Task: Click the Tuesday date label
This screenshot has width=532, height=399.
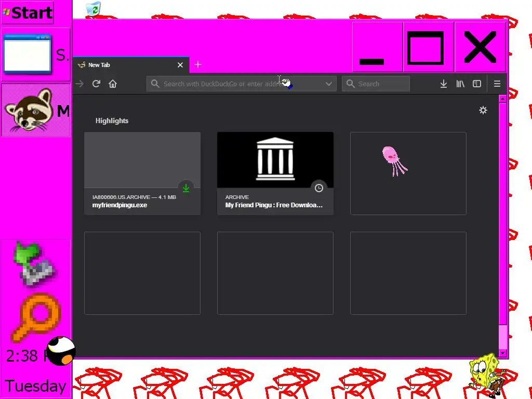Action: (35, 387)
